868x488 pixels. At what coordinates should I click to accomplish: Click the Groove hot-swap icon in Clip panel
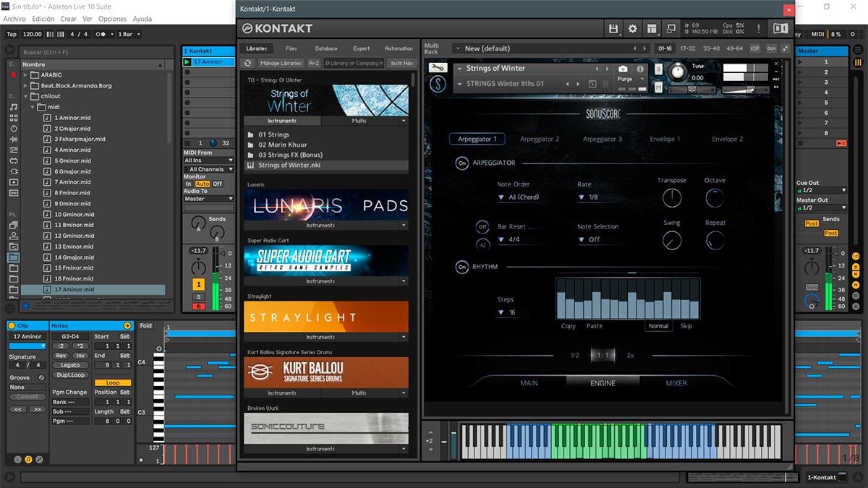41,377
